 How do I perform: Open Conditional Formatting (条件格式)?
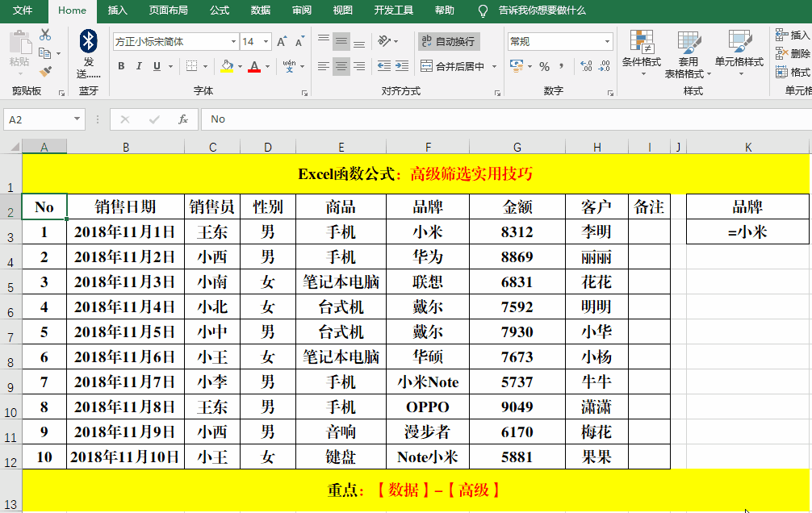pos(641,50)
